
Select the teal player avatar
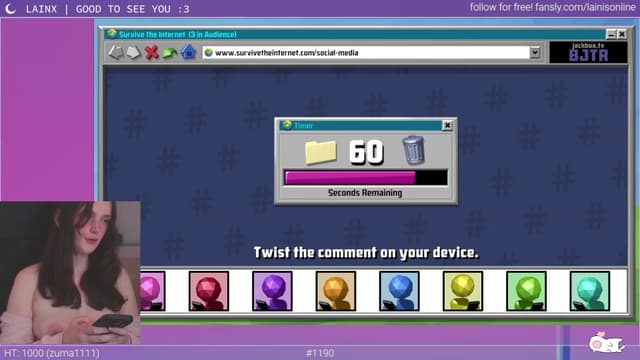(590, 291)
